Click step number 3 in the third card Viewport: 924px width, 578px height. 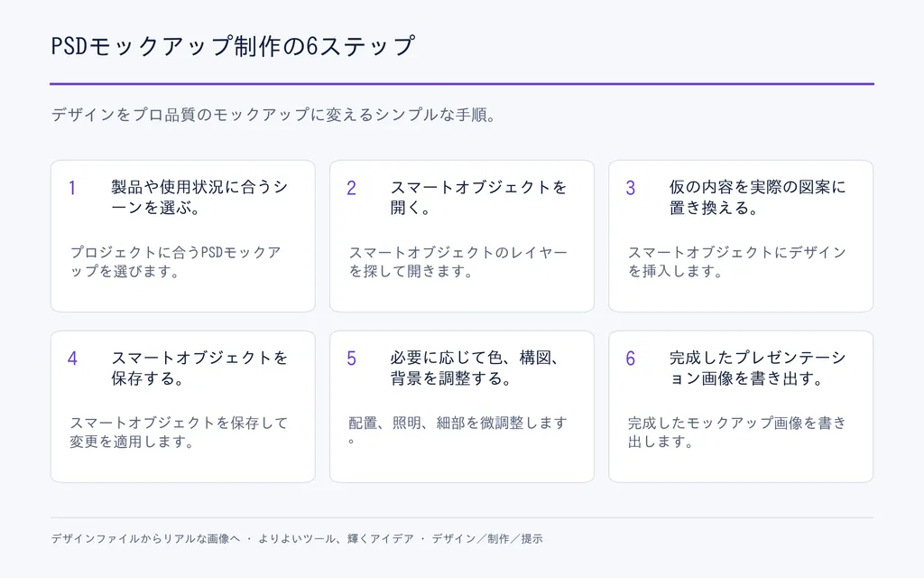point(631,188)
